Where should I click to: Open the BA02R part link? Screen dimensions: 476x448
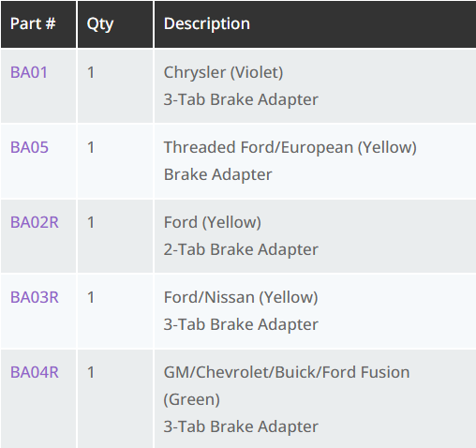tap(35, 222)
